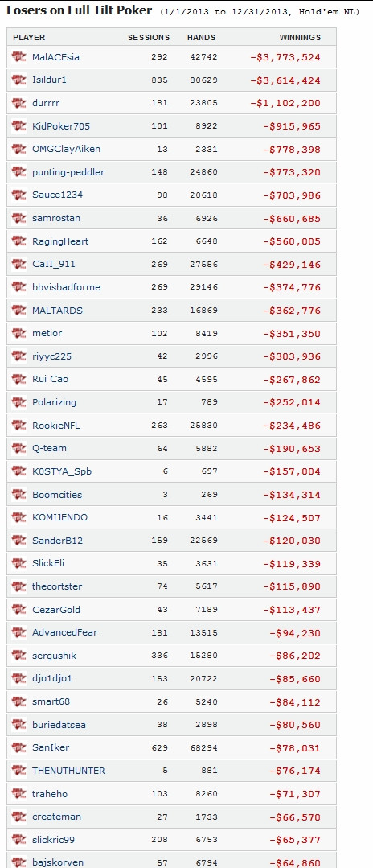Image resolution: width=373 pixels, height=868 pixels.
Task: Click the site icon next to Polarizing
Action: [x=18, y=402]
